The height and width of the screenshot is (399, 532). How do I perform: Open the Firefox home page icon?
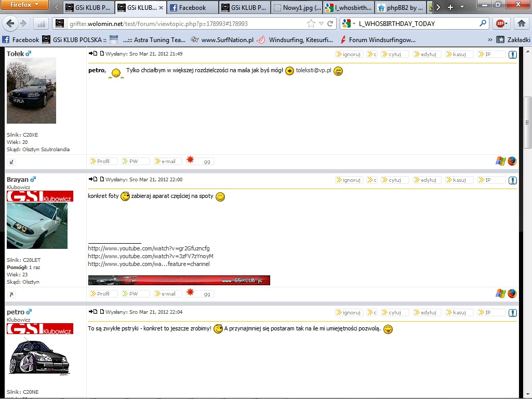coord(522,23)
